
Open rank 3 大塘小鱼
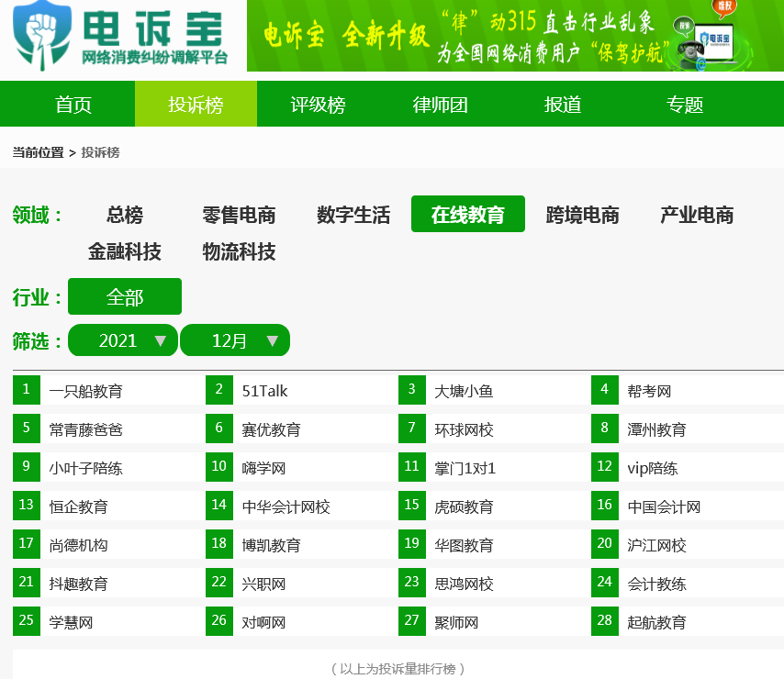[464, 391]
